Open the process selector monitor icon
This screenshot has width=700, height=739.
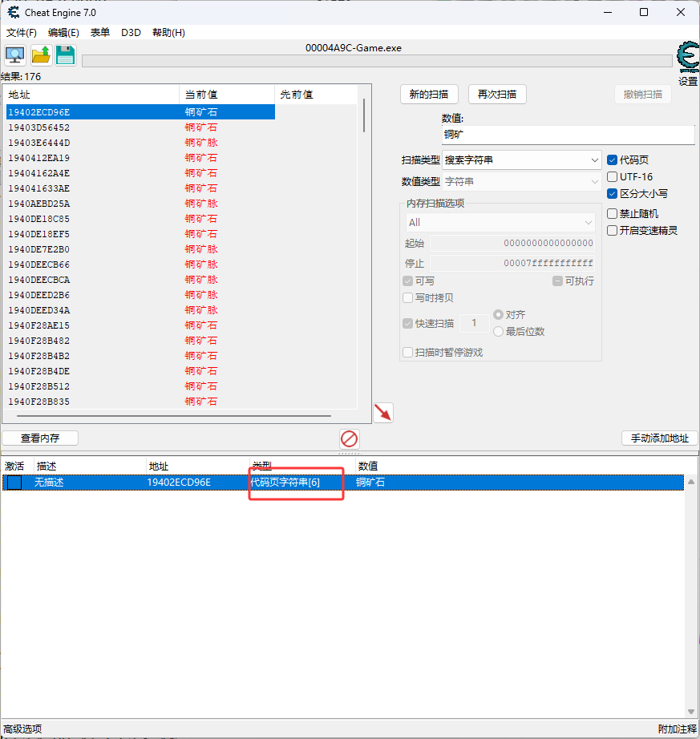coord(15,55)
